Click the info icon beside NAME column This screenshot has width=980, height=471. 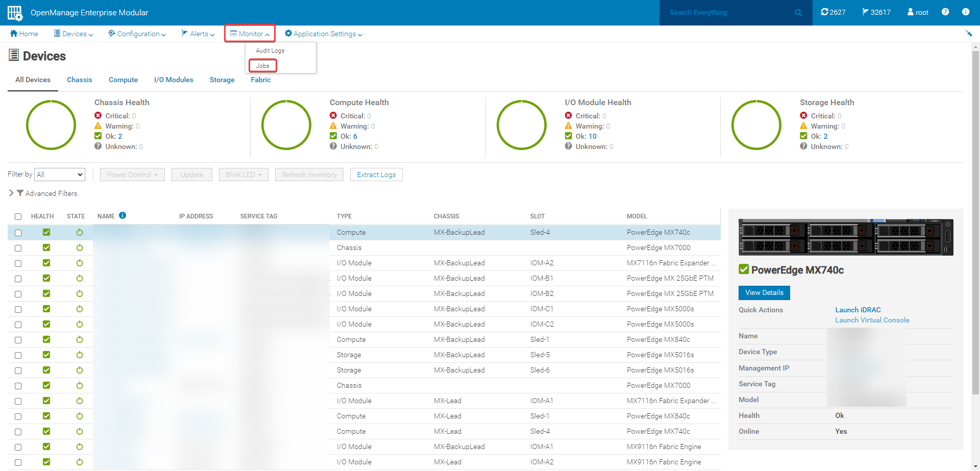coord(122,215)
